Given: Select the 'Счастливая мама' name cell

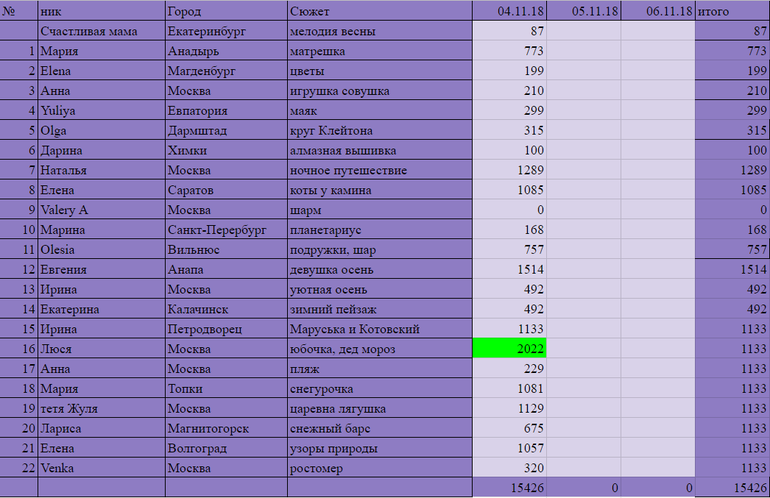Looking at the screenshot, I should click(x=101, y=31).
